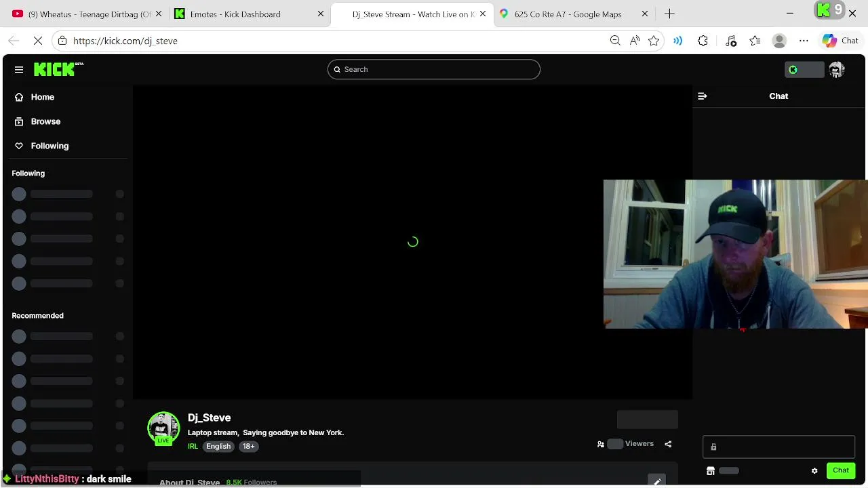This screenshot has width=868, height=488.
Task: Click the search magnifier icon
Action: pyautogui.click(x=337, y=69)
